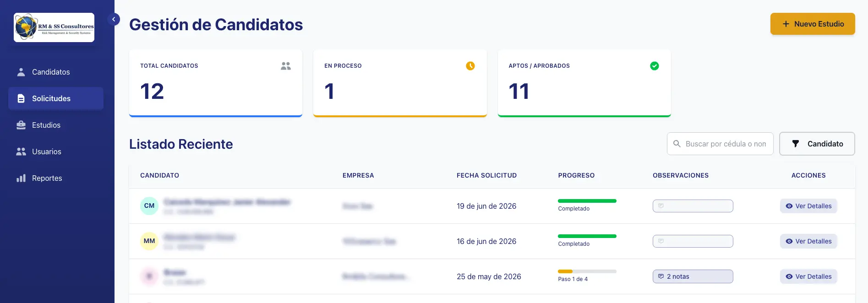Select date 16 de jun de 2026
The height and width of the screenshot is (303, 868).
pyautogui.click(x=486, y=241)
